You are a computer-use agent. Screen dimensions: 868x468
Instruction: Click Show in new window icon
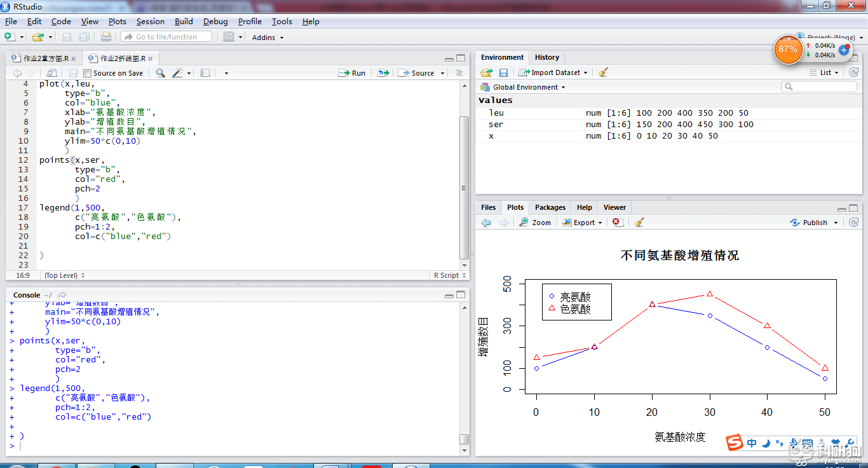52,73
